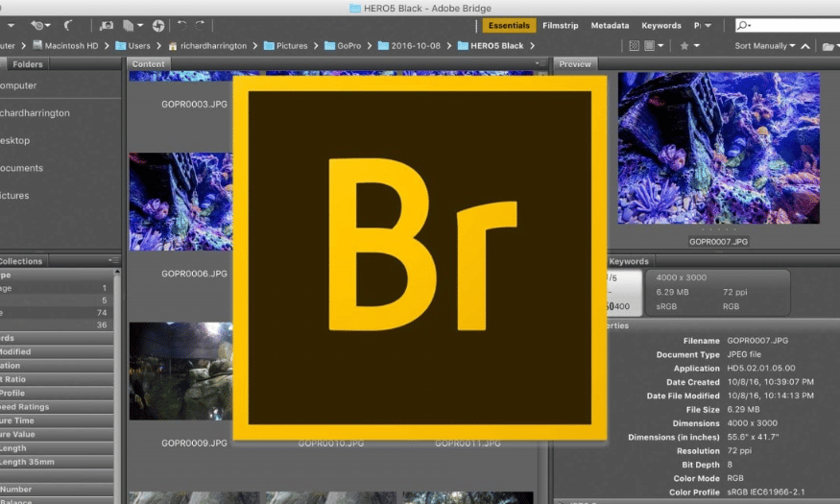Expand chevron after HERO5 Black
This screenshot has height=504, width=840.
click(x=532, y=45)
